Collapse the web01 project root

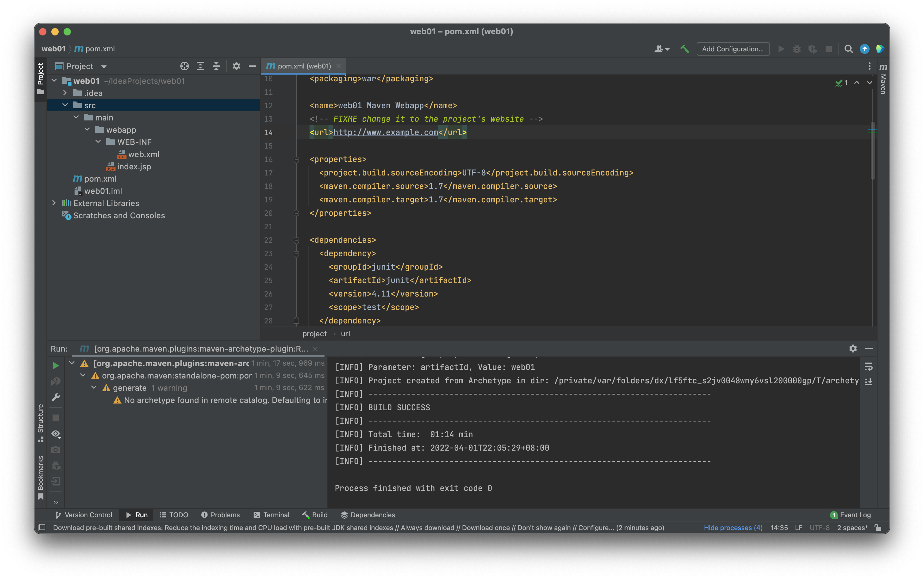click(54, 80)
